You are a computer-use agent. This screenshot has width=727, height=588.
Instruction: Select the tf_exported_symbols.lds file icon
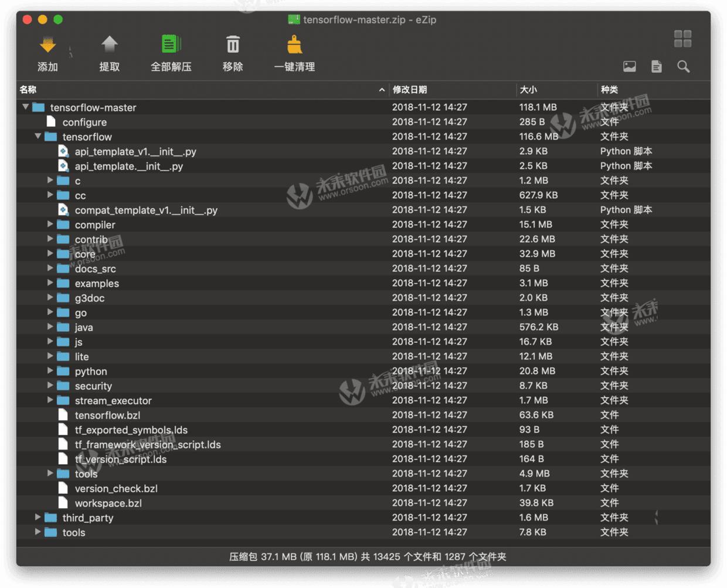tap(63, 430)
